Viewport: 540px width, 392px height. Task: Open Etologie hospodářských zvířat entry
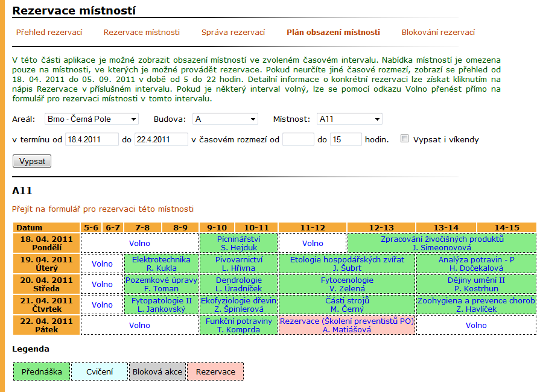coord(347,264)
